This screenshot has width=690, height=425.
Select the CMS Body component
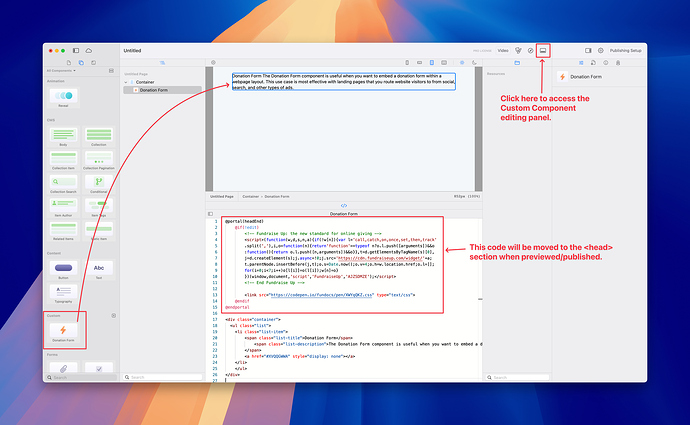[x=63, y=136]
